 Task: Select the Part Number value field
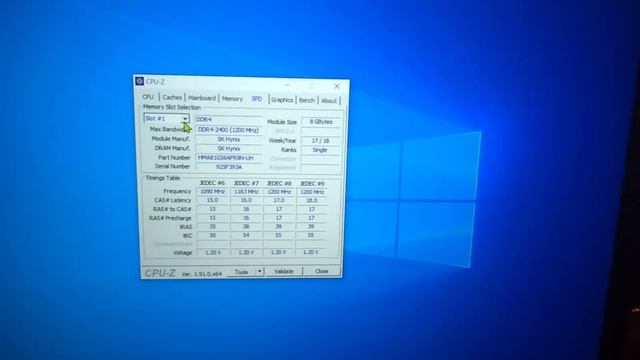229,158
